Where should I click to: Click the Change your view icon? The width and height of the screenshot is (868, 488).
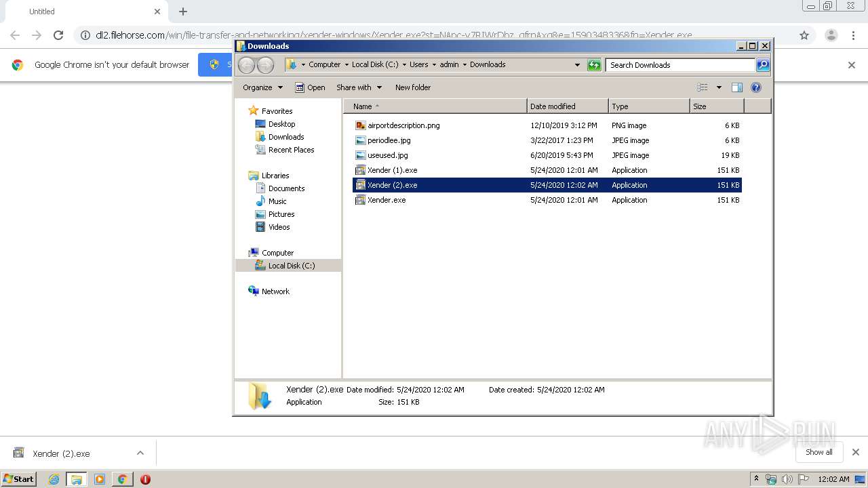point(703,87)
